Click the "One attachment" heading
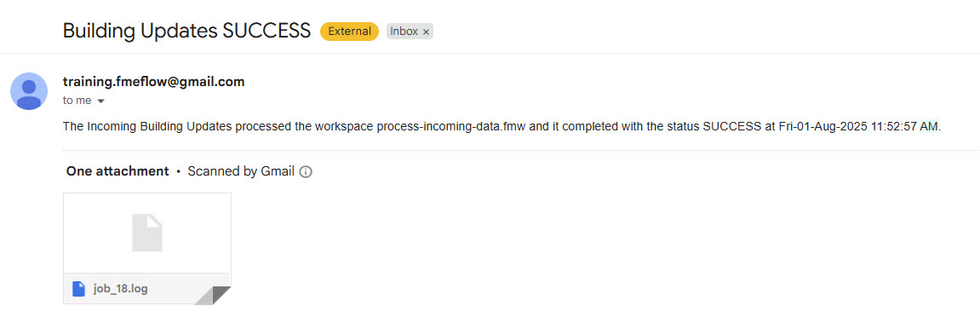The image size is (980, 329). [117, 171]
